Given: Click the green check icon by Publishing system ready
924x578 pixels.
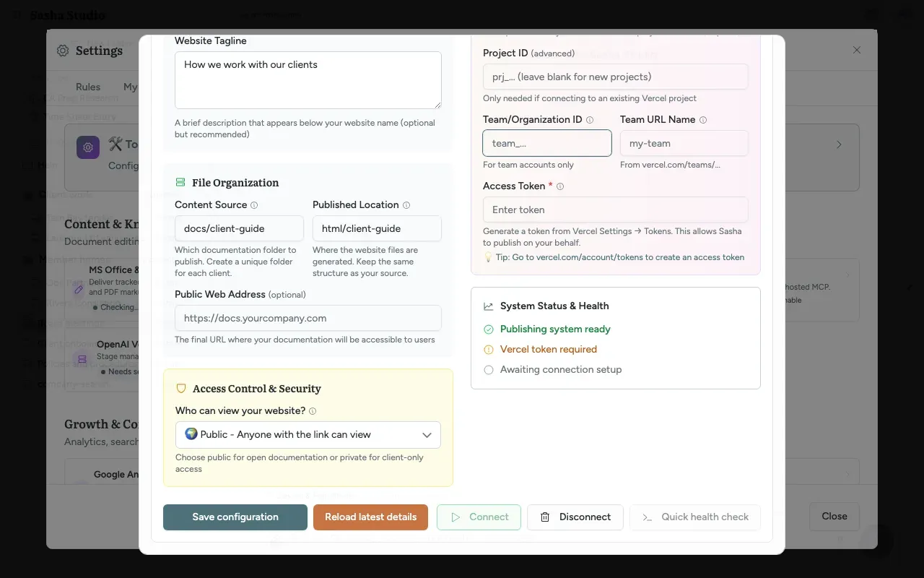Looking at the screenshot, I should pyautogui.click(x=489, y=329).
